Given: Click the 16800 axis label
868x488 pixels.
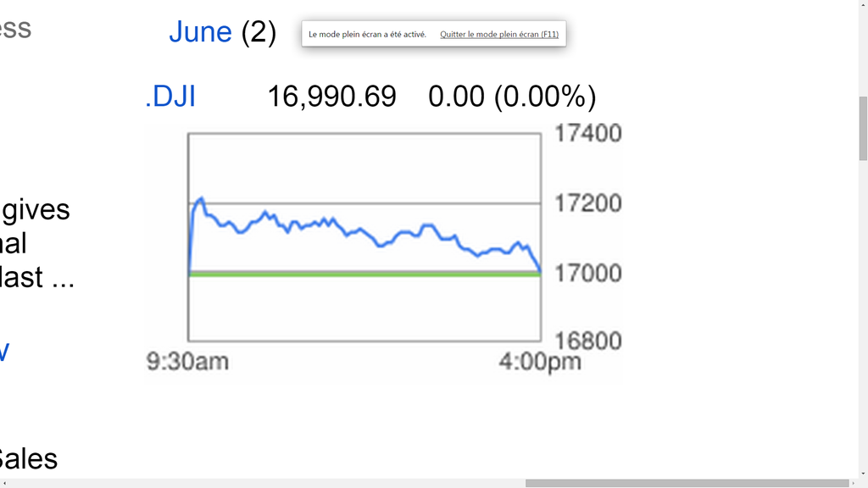Looking at the screenshot, I should tap(588, 341).
